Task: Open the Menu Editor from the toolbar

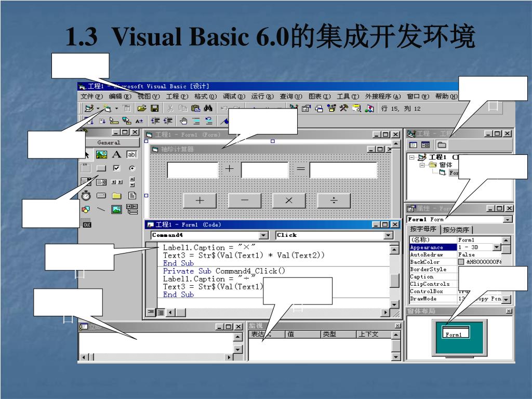Action: pyautogui.click(x=127, y=108)
